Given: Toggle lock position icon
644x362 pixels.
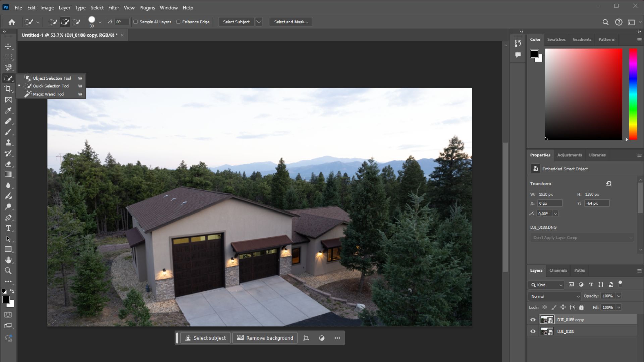Looking at the screenshot, I should (x=563, y=307).
